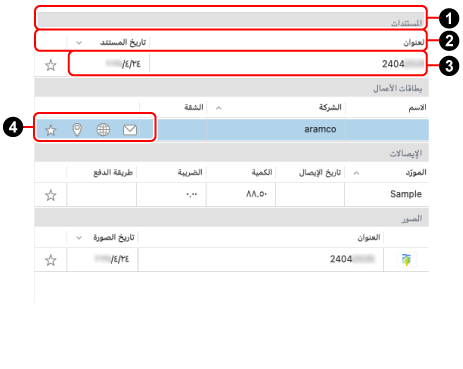Open map location for aramco card

point(77,130)
